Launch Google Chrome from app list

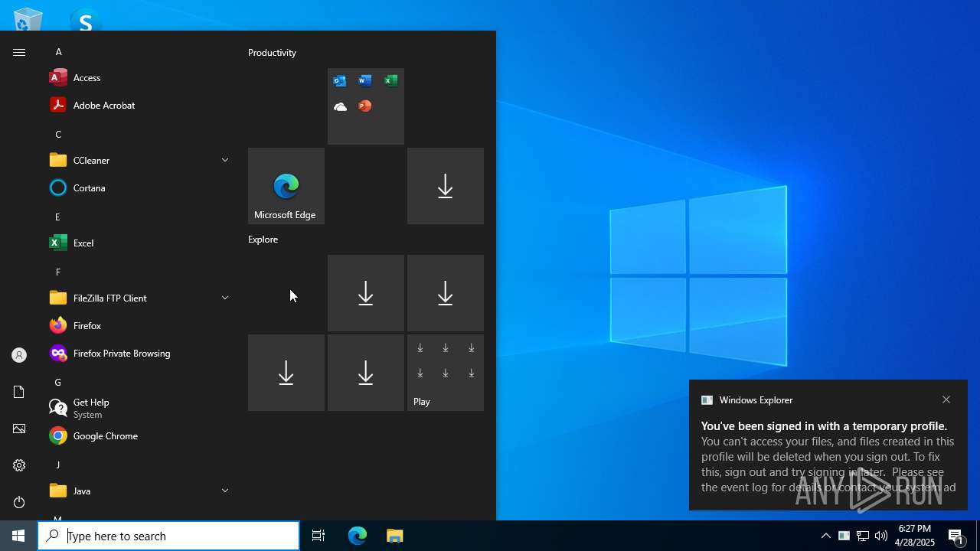139,435
